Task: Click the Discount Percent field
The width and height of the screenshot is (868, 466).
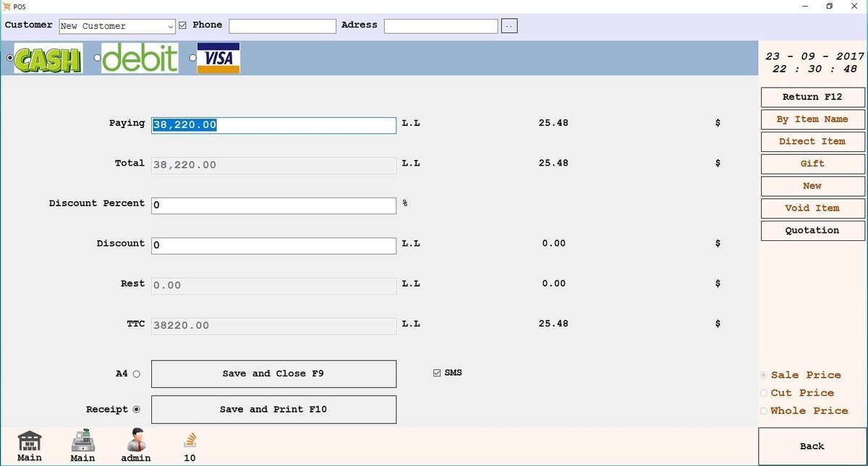Action: coord(273,206)
